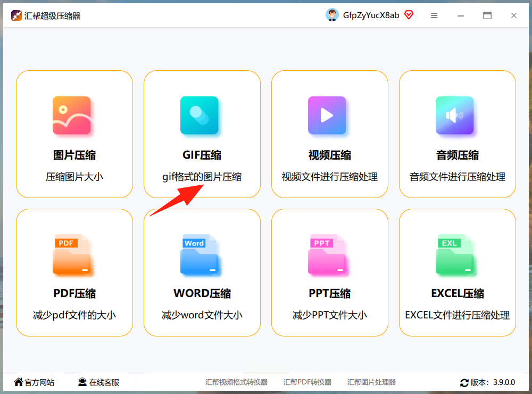
Task: Click the EXCEL压缩 card title
Action: click(x=458, y=293)
